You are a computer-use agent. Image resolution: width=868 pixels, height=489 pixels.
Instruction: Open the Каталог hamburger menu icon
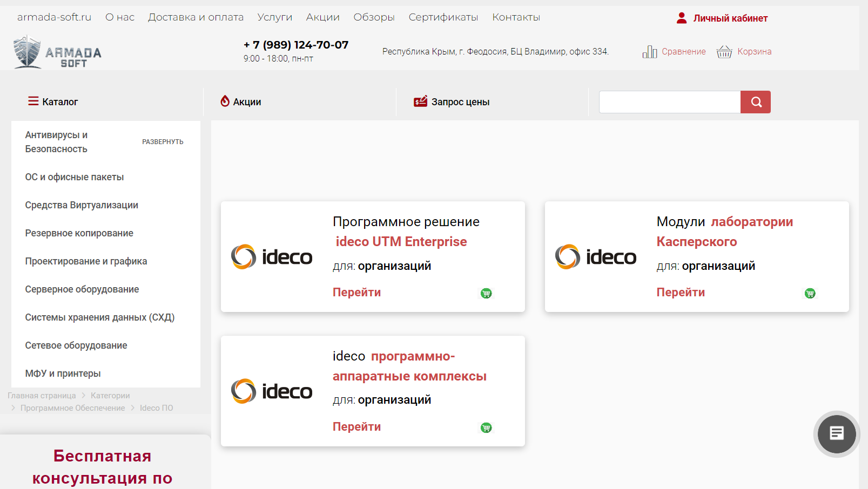pos(32,101)
